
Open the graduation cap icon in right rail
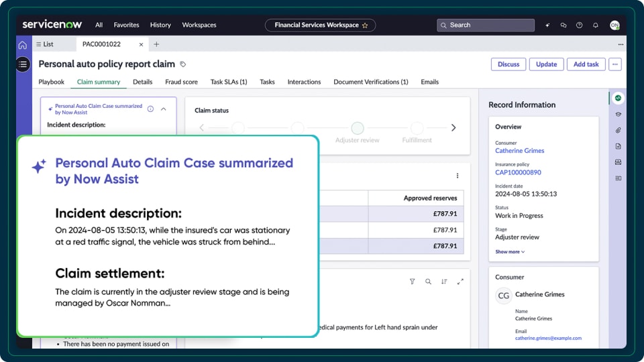pos(618,114)
